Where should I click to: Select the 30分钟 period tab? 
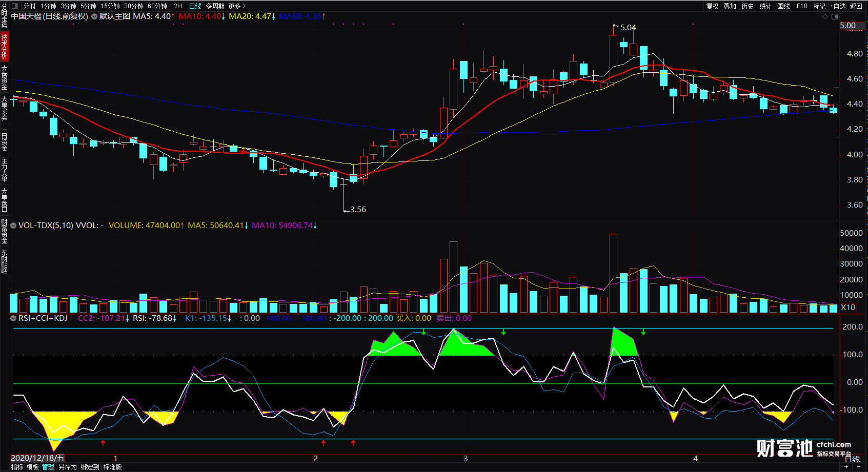[x=133, y=6]
